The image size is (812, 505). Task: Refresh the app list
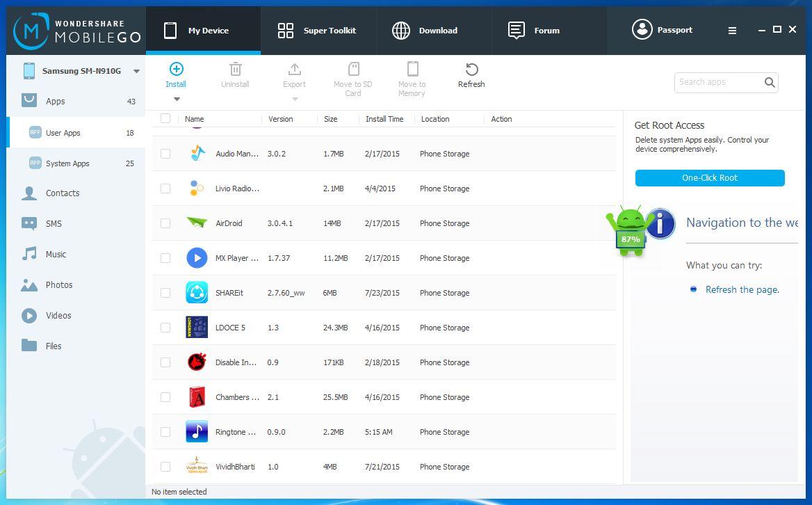(471, 75)
